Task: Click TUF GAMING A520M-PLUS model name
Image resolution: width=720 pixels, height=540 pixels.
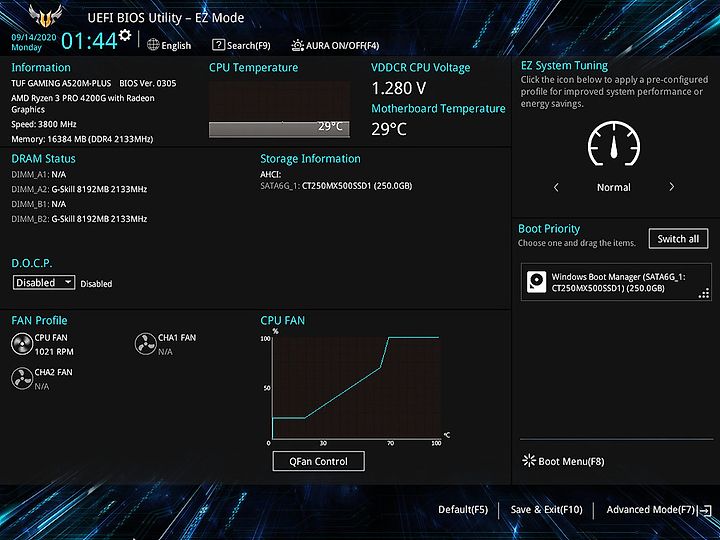Action: click(61, 83)
